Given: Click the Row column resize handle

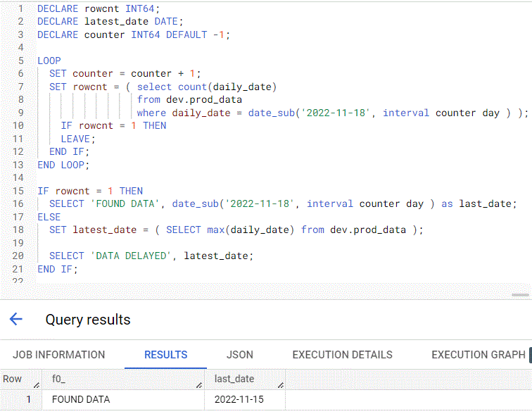Looking at the screenshot, I should 37,385.
